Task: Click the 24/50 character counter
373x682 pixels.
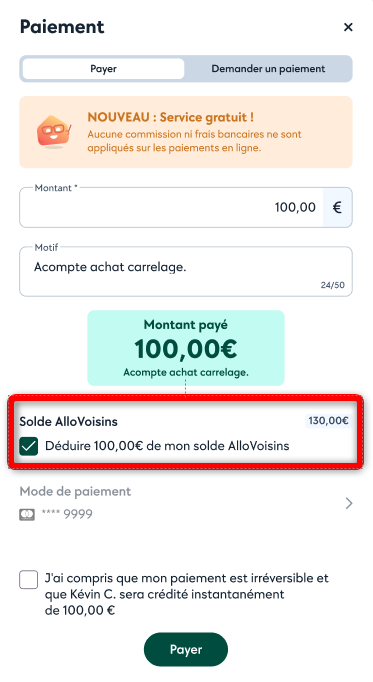Action: [333, 285]
